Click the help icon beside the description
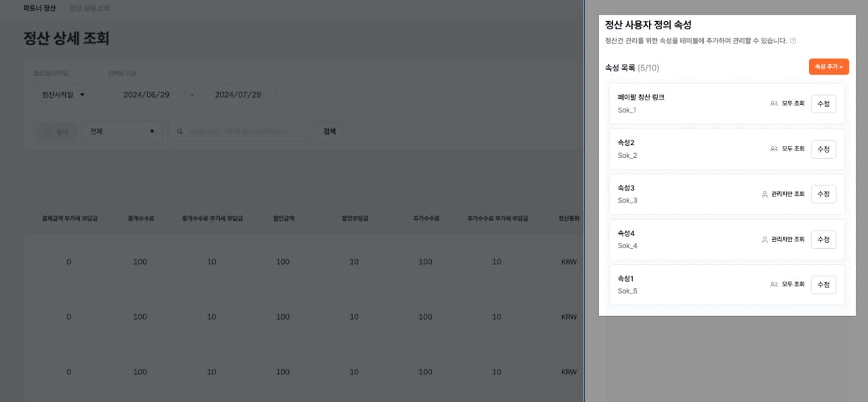 tap(793, 41)
